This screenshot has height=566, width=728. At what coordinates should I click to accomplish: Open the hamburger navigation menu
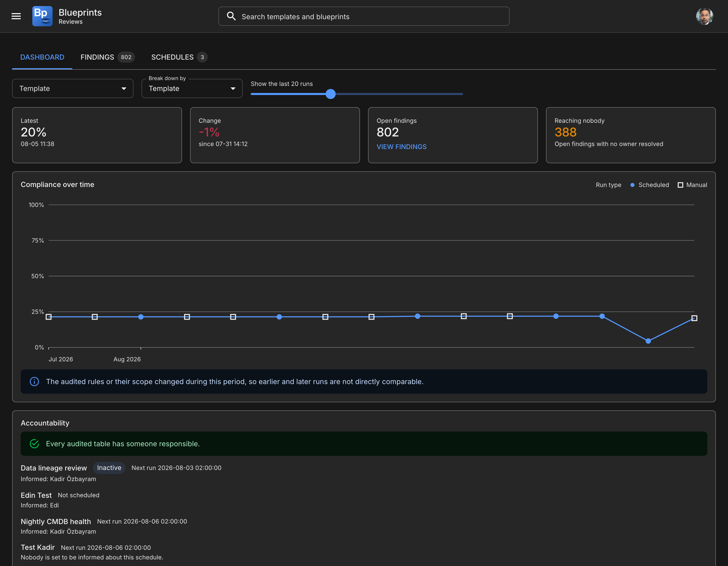pyautogui.click(x=16, y=16)
